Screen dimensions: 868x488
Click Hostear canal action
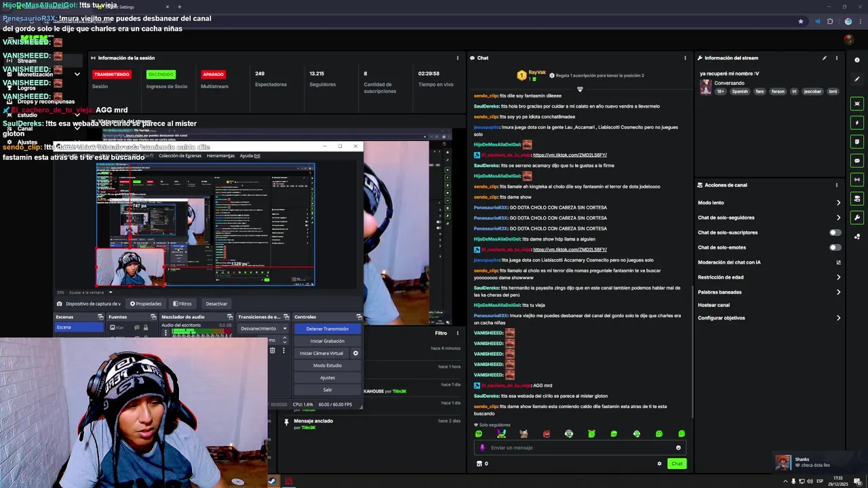713,305
